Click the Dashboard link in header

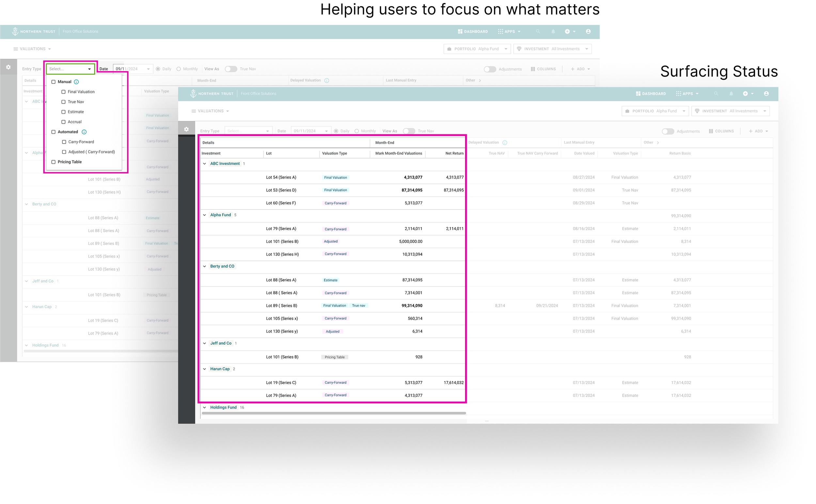point(651,94)
